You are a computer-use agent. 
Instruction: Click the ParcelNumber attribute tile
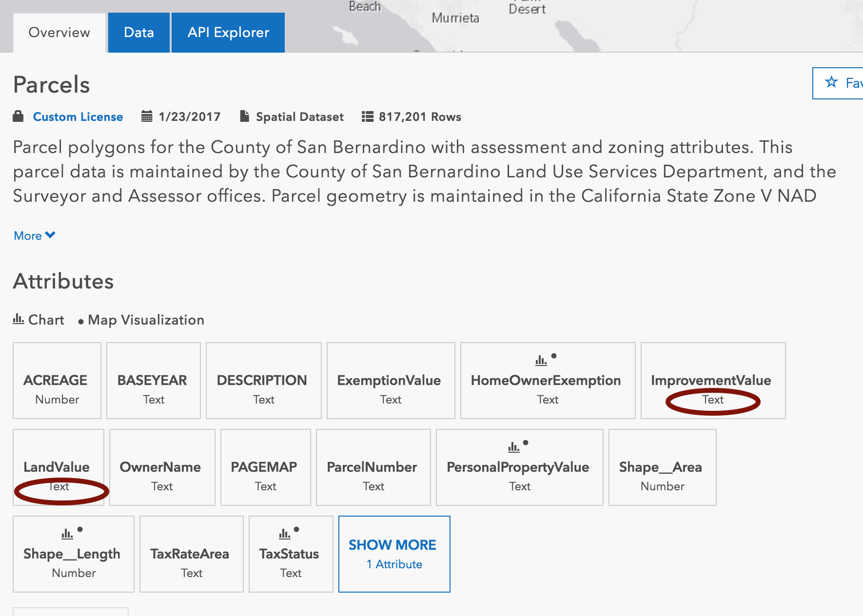(373, 467)
